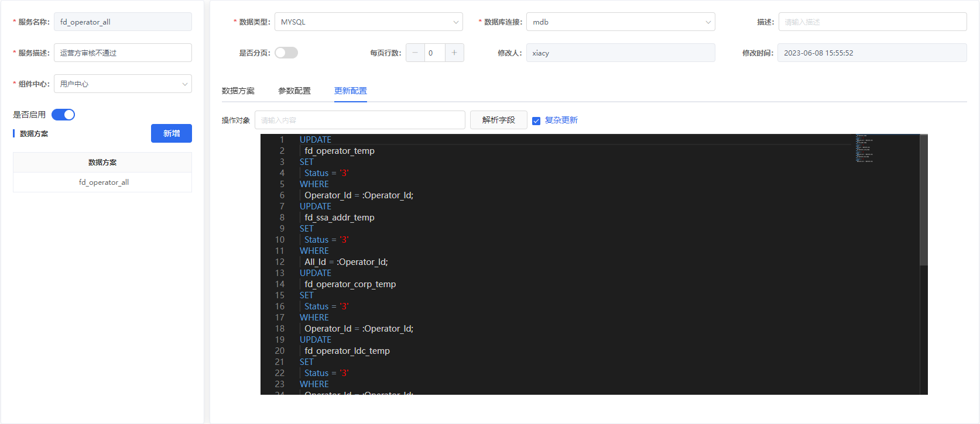Click the 描述 input field
This screenshot has height=424, width=980.
pyautogui.click(x=872, y=22)
